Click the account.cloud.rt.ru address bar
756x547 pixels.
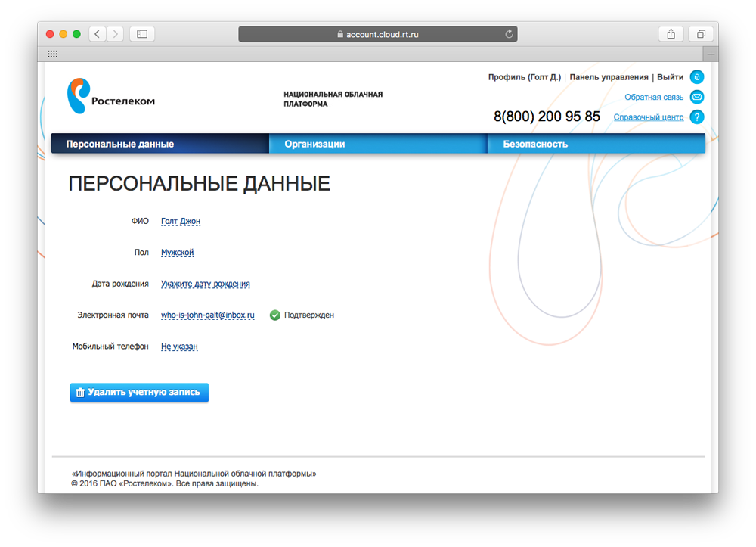(377, 34)
